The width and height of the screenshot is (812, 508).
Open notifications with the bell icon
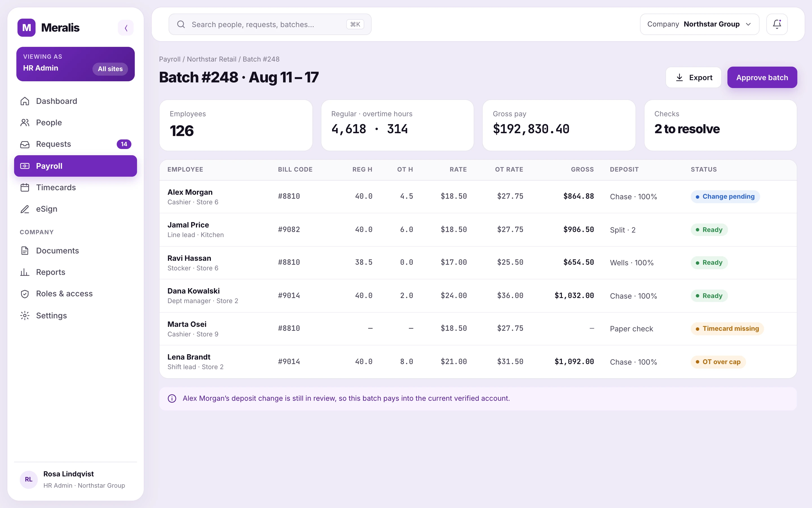coord(777,24)
